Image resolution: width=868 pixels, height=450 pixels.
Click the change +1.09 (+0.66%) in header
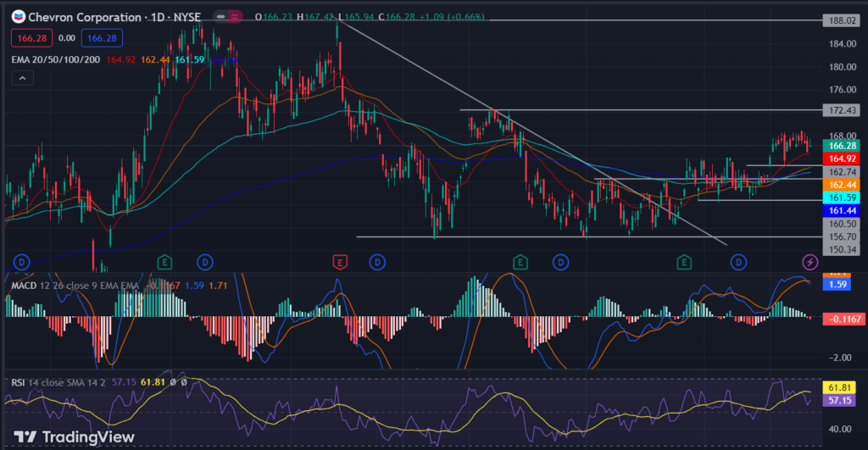(452, 17)
